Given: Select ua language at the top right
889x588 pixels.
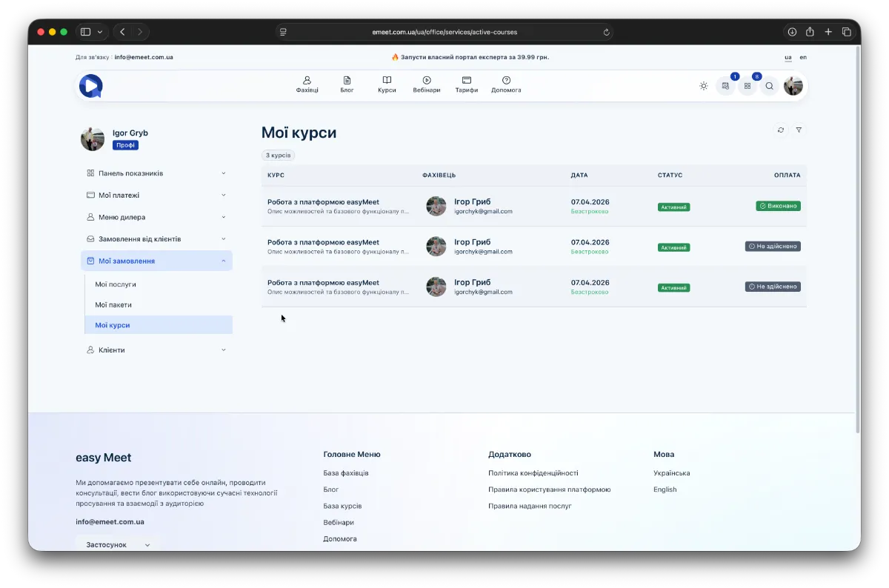Looking at the screenshot, I should click(788, 57).
